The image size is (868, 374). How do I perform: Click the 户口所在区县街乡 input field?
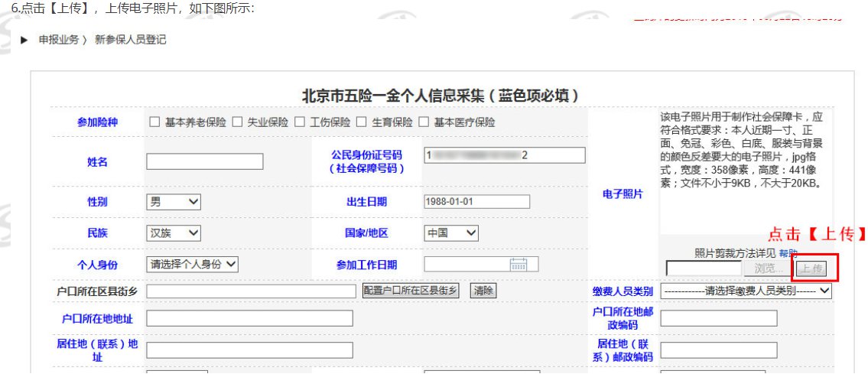tap(252, 291)
